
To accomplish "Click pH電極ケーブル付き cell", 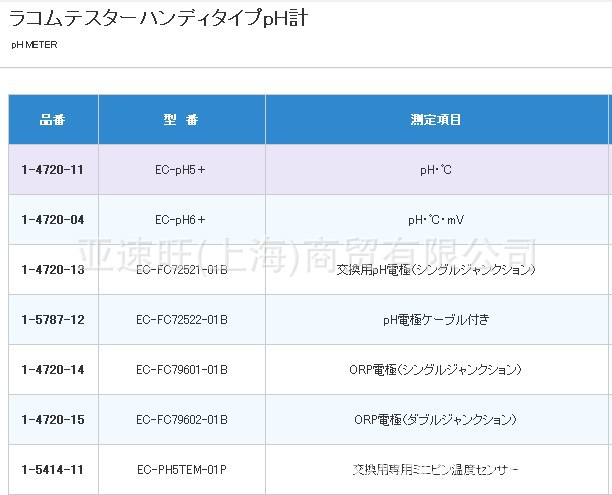I will click(436, 320).
